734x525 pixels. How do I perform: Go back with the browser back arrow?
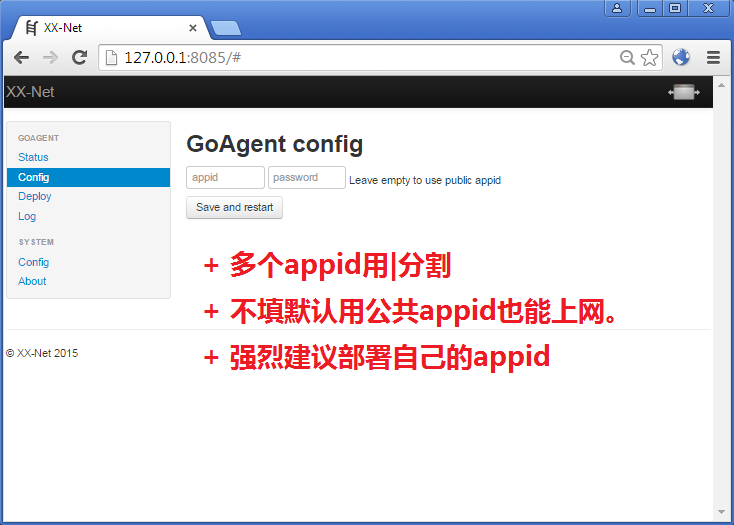(x=22, y=58)
